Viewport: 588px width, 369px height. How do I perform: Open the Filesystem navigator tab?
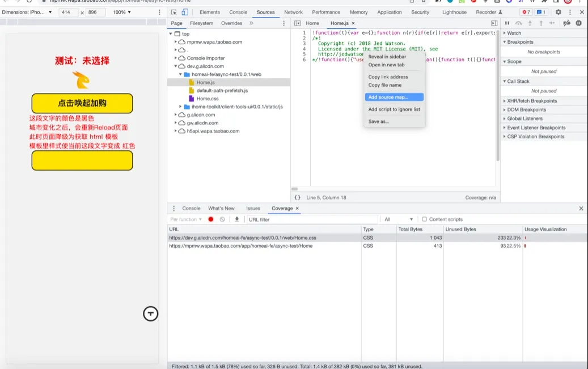click(x=201, y=23)
